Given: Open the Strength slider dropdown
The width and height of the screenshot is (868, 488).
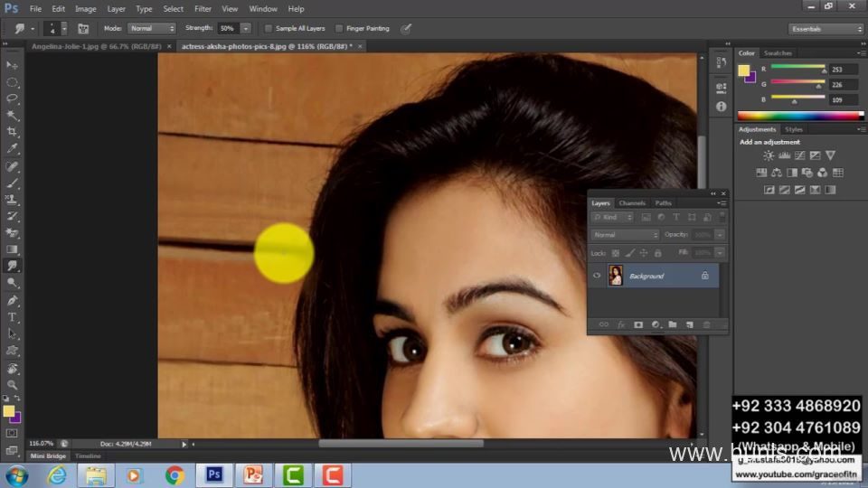Looking at the screenshot, I should coord(246,29).
